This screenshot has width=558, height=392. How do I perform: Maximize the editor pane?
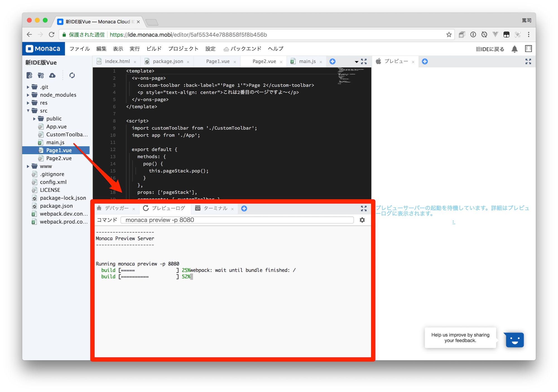(364, 61)
